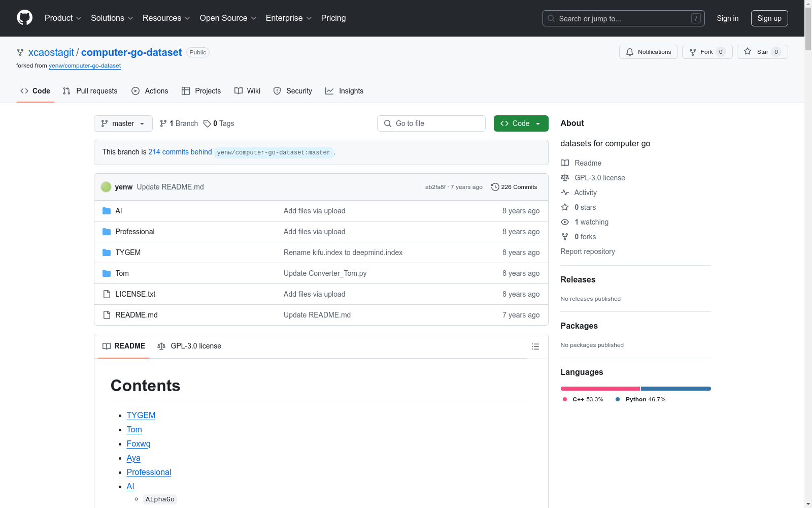Open the Insights tab
Image resolution: width=812 pixels, height=508 pixels.
[x=345, y=91]
